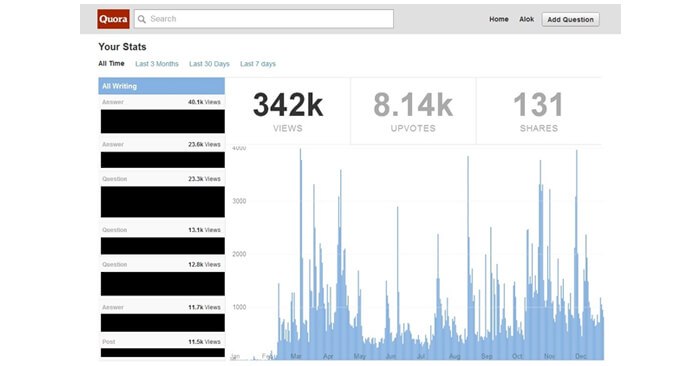Screen dimensions: 700x366
Task: Select the All Time filter
Action: pos(111,63)
